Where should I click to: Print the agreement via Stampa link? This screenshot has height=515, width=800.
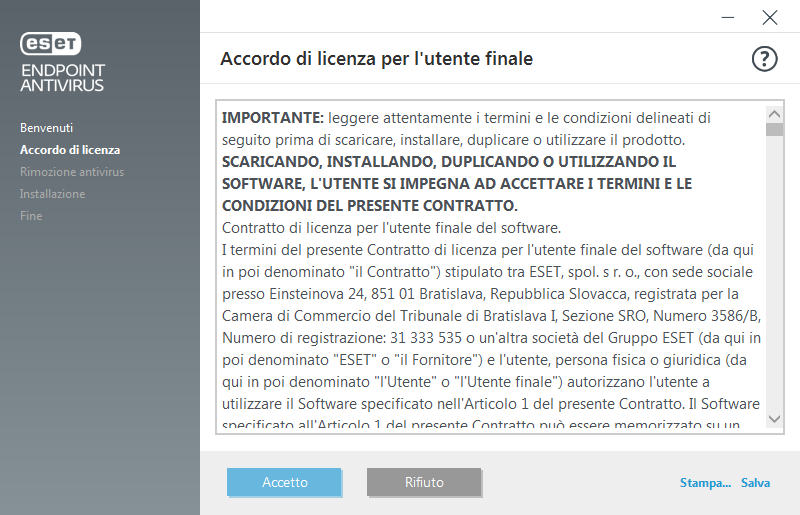coord(705,483)
